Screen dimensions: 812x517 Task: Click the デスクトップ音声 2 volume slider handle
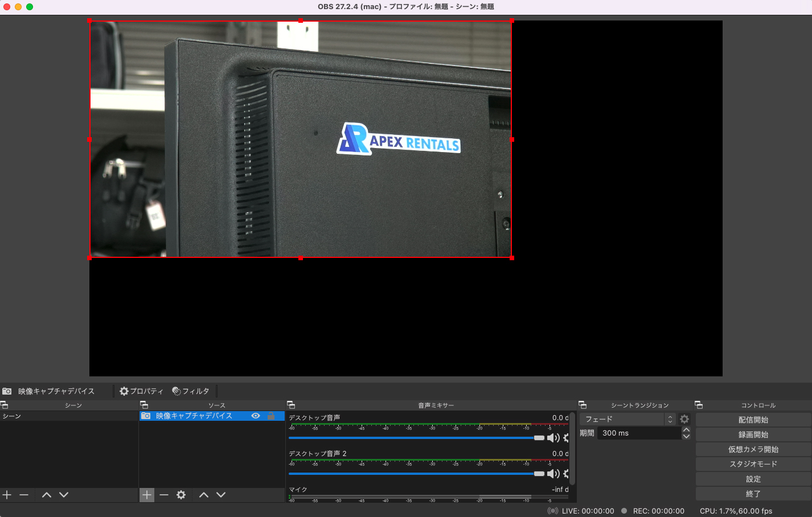[539, 474]
